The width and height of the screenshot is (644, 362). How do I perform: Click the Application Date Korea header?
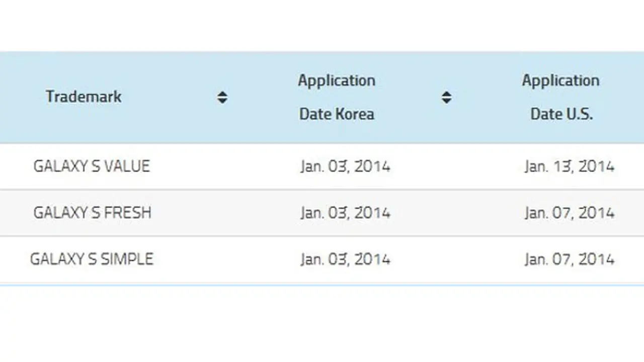tap(337, 97)
